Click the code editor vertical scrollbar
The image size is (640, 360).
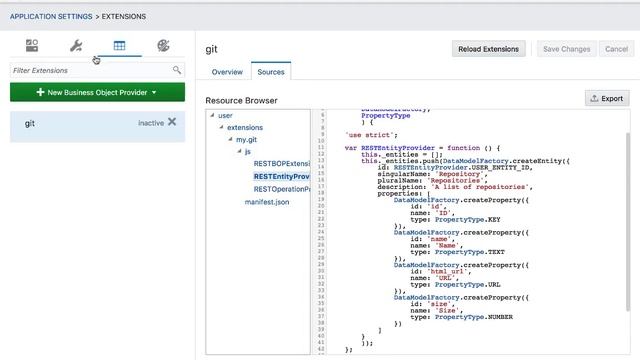pyautogui.click(x=627, y=222)
